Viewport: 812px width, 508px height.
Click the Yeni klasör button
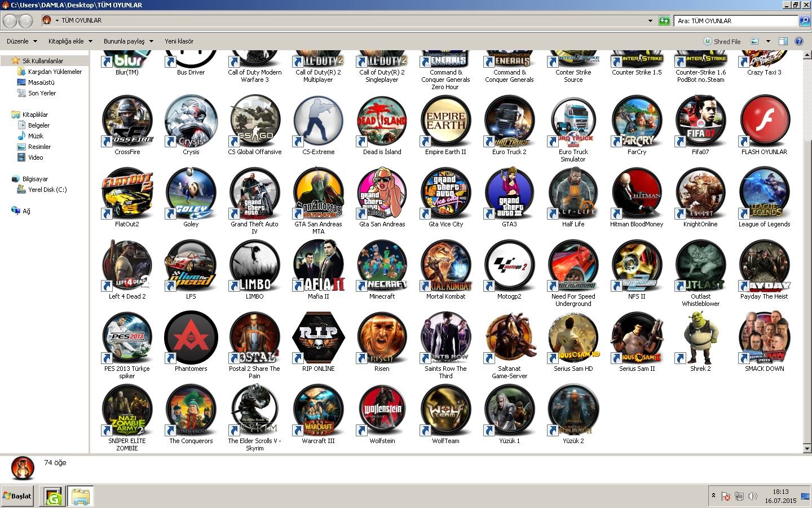click(x=179, y=41)
